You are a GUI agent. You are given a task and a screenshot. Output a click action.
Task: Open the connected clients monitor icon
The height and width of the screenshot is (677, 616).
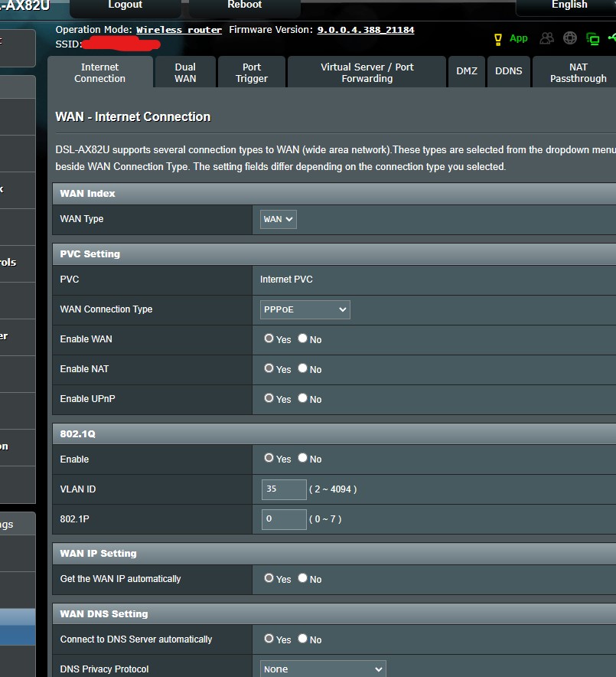[593, 38]
